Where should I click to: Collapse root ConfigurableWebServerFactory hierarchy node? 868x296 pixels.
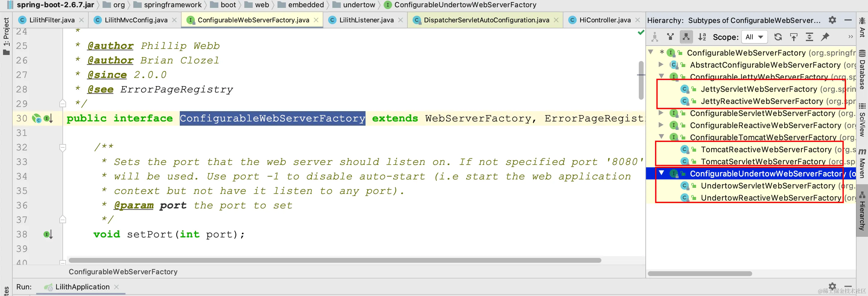(x=651, y=52)
